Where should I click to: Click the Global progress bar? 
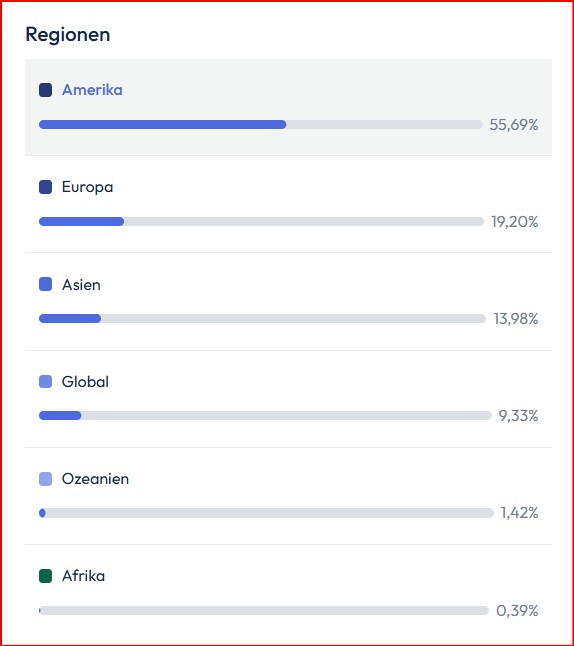coord(265,416)
